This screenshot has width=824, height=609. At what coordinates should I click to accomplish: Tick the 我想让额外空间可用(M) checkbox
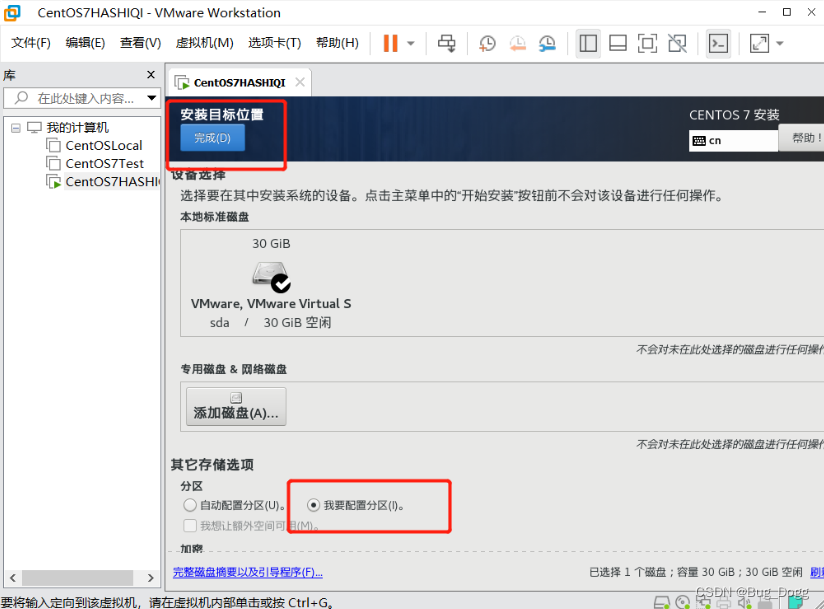coord(190,525)
